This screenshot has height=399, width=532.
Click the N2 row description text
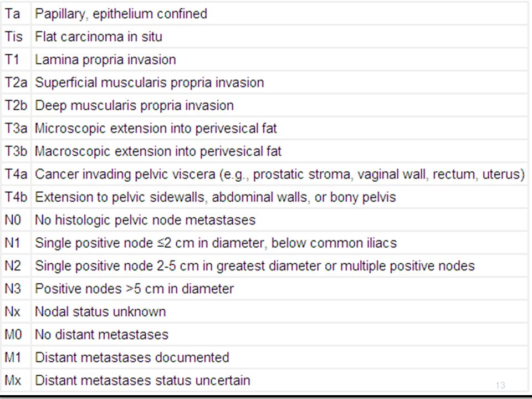(x=255, y=266)
